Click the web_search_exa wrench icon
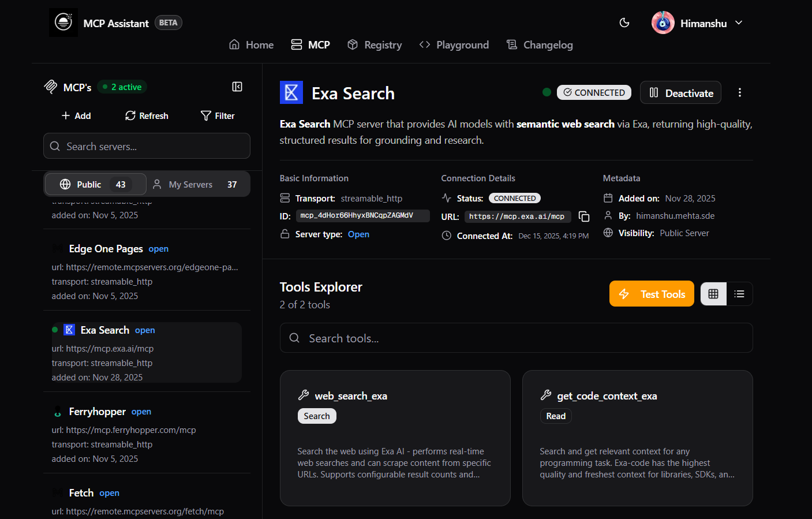 click(304, 395)
